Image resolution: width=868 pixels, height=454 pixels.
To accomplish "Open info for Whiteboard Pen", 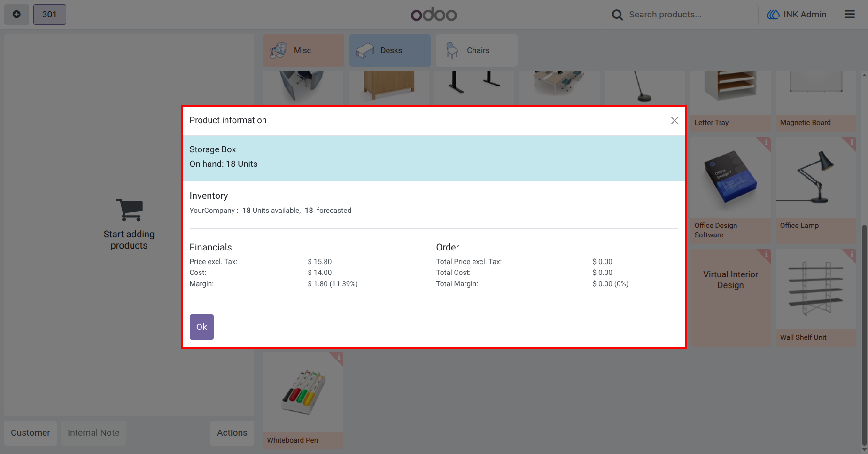I will point(338,357).
